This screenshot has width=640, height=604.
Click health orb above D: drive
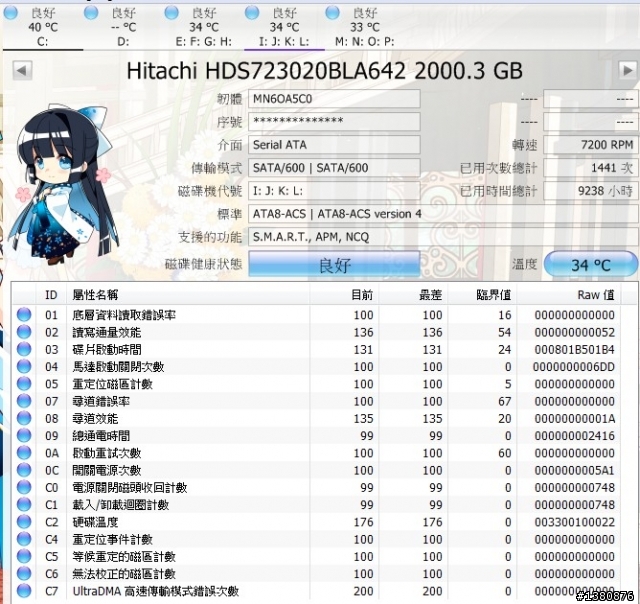tap(91, 13)
